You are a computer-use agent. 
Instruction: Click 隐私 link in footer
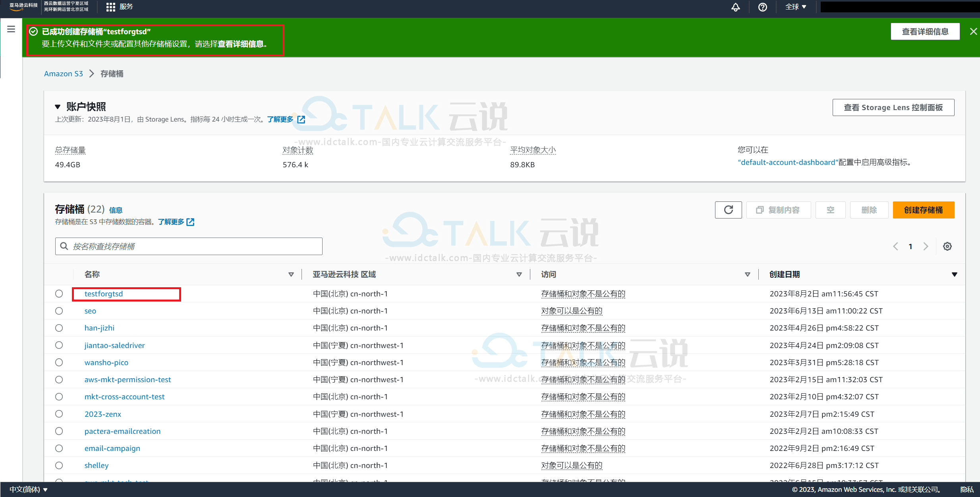pyautogui.click(x=966, y=489)
